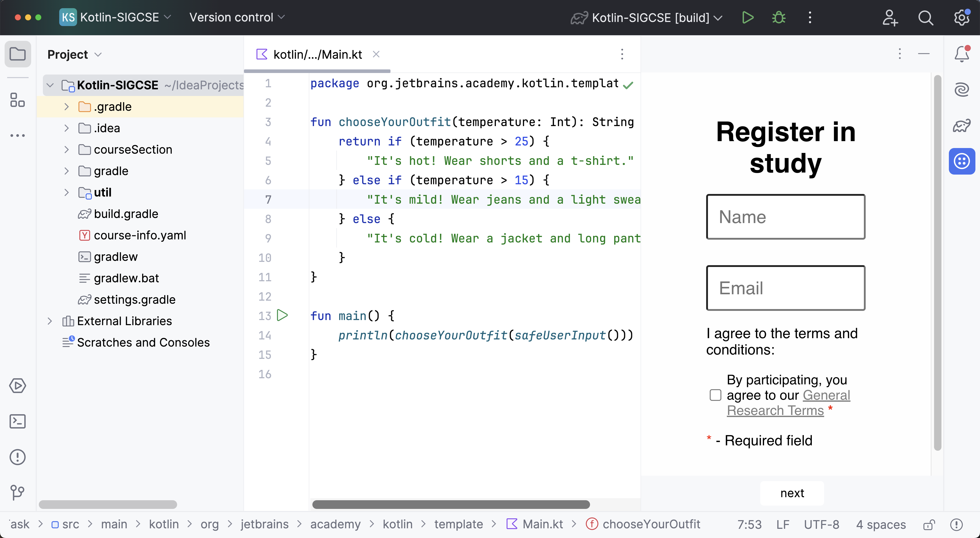The height and width of the screenshot is (538, 980).
Task: Click study panel vertical scrollbar
Action: 937,263
